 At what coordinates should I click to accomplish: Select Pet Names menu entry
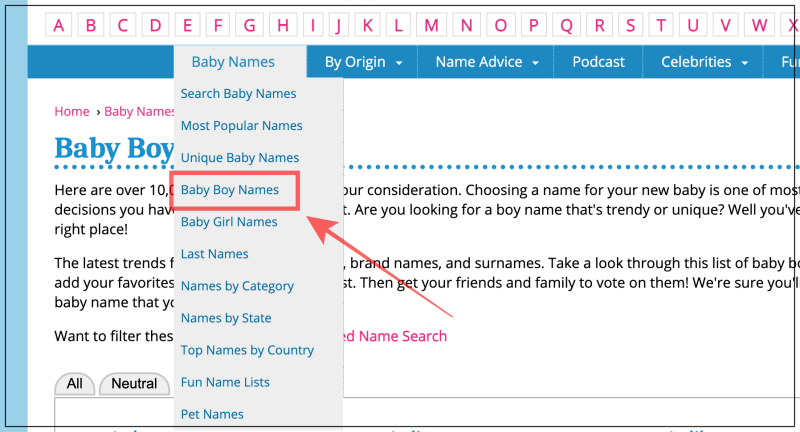212,414
